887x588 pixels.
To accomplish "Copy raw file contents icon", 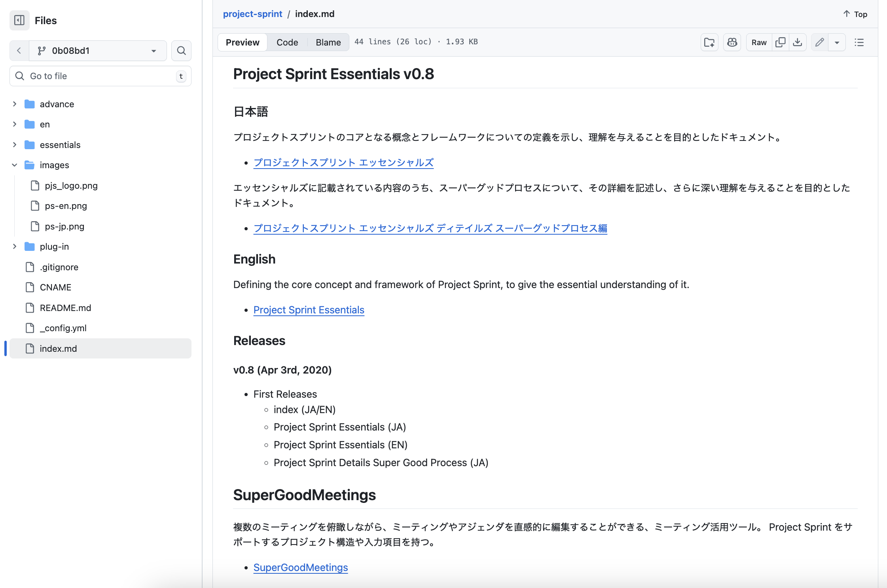I will (780, 42).
